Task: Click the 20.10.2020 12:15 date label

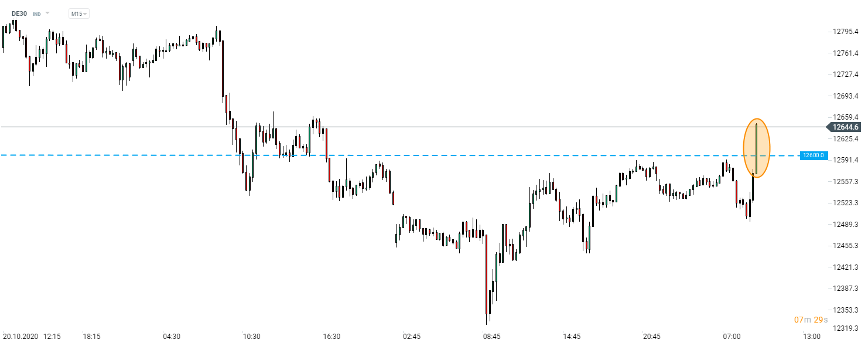Action: pyautogui.click(x=32, y=337)
